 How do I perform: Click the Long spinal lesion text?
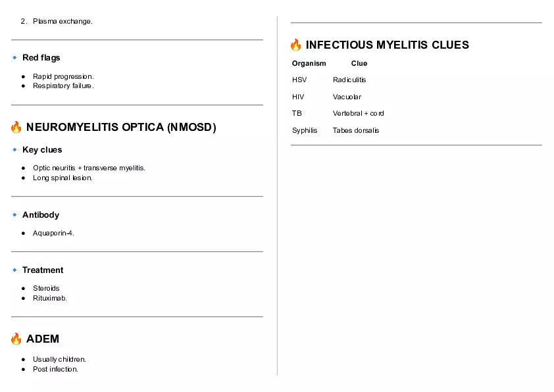[x=63, y=178]
